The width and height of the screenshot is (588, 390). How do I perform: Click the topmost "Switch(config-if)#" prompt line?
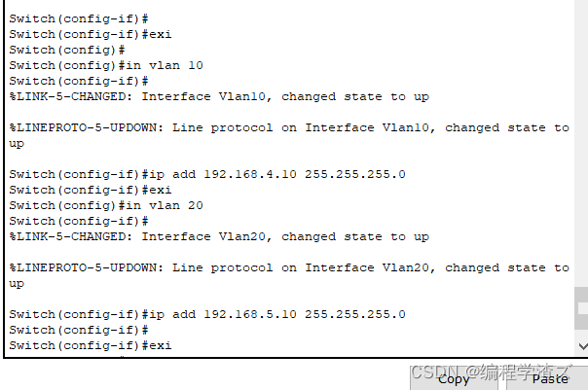click(x=78, y=18)
